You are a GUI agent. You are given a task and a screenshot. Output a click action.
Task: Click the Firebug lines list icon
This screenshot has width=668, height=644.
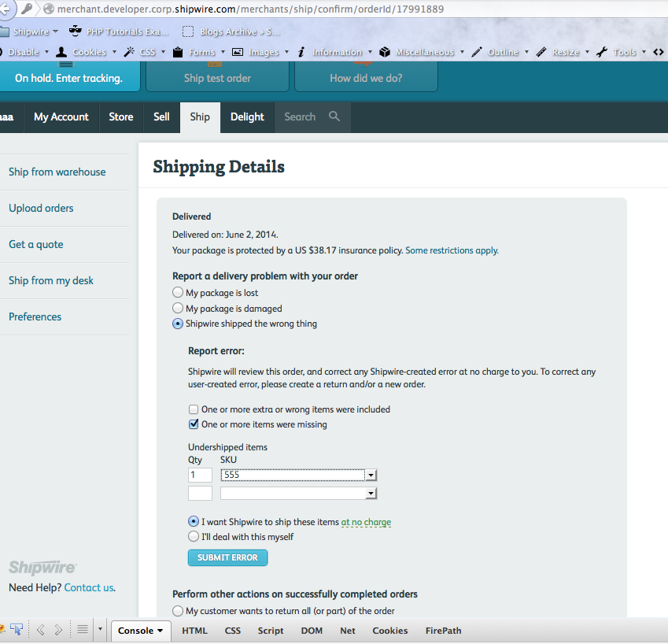[x=83, y=630]
